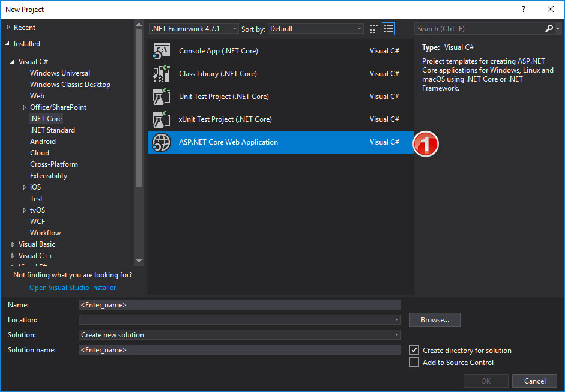
Task: Select the .NET Standard category
Action: point(53,130)
